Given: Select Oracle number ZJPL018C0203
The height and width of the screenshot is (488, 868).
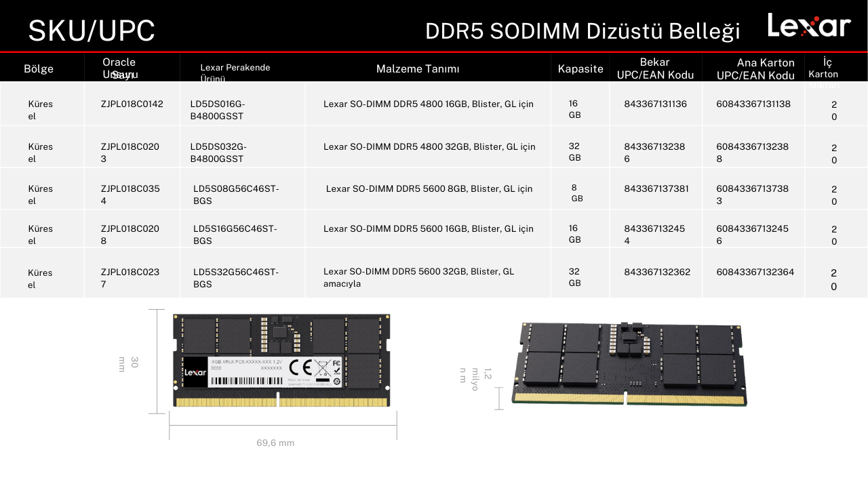Looking at the screenshot, I should 130,152.
